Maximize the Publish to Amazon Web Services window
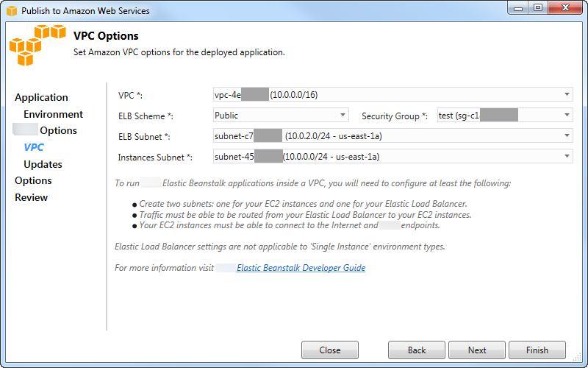 coord(538,8)
